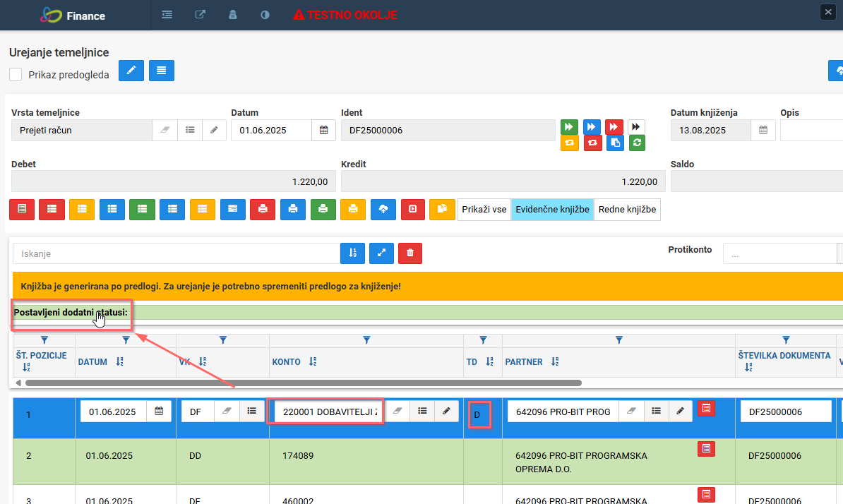Click the blue expand arrows button near search
Viewport: 843px width, 504px height.
tap(382, 253)
